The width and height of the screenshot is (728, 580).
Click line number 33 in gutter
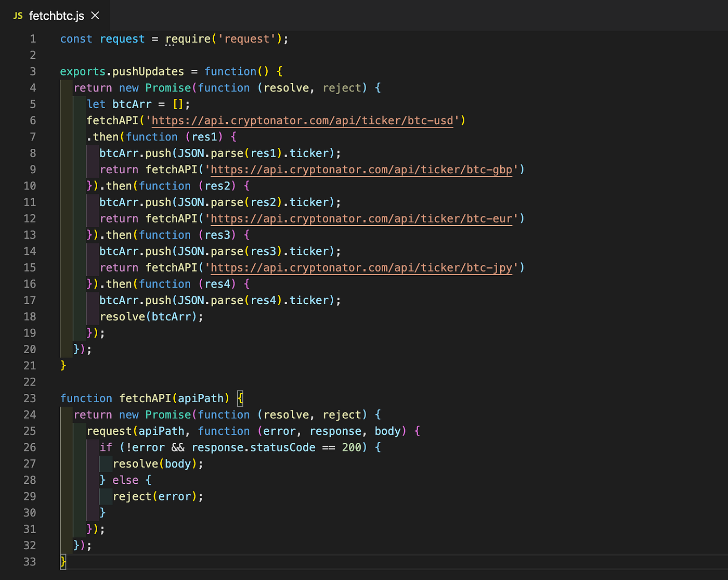point(30,562)
